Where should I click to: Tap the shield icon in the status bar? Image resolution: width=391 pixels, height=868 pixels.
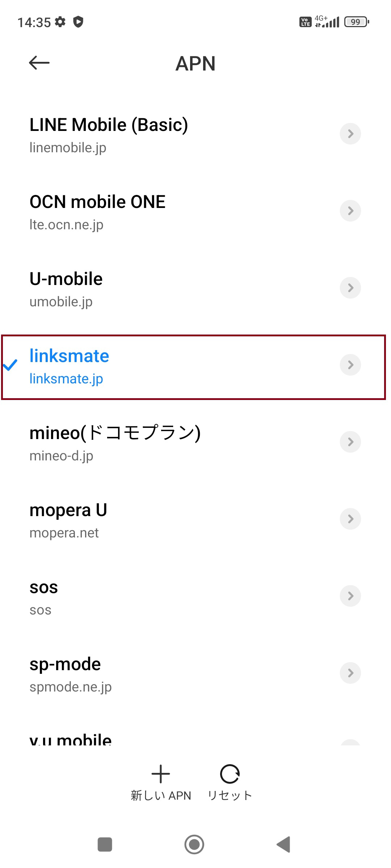(x=78, y=22)
